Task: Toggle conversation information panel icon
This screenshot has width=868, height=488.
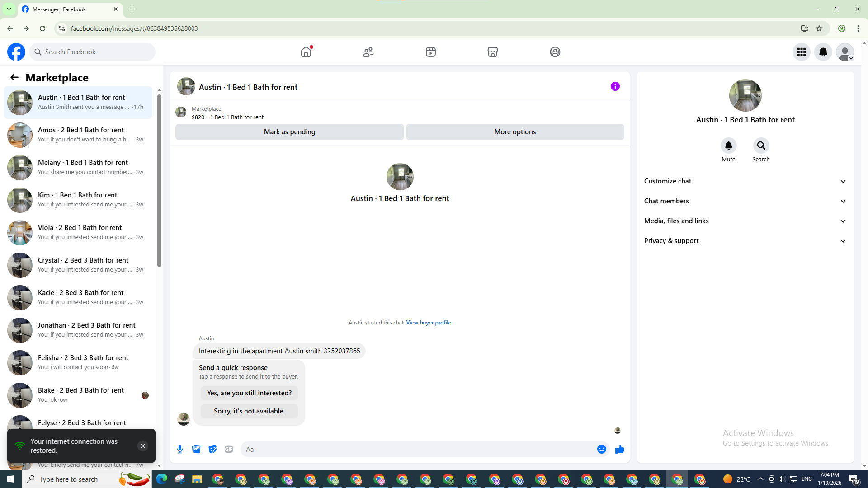Action: point(615,86)
